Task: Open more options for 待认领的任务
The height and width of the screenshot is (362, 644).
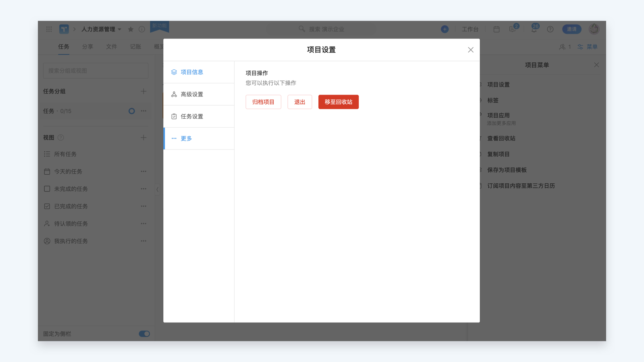Action: pos(144,224)
